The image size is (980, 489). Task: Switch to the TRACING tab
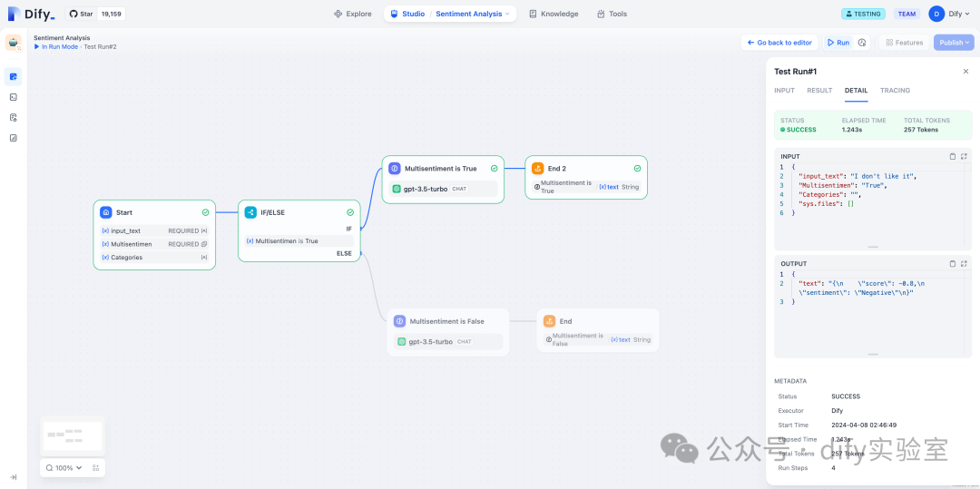(895, 91)
